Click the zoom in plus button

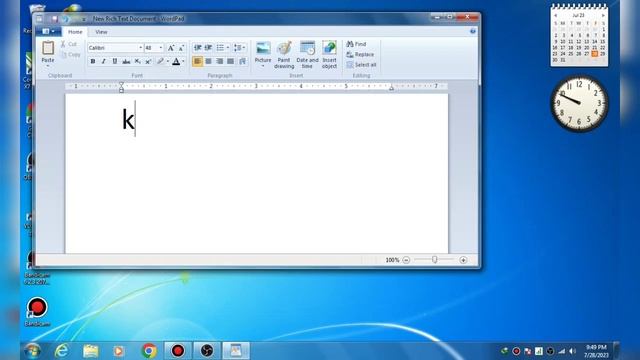[463, 260]
